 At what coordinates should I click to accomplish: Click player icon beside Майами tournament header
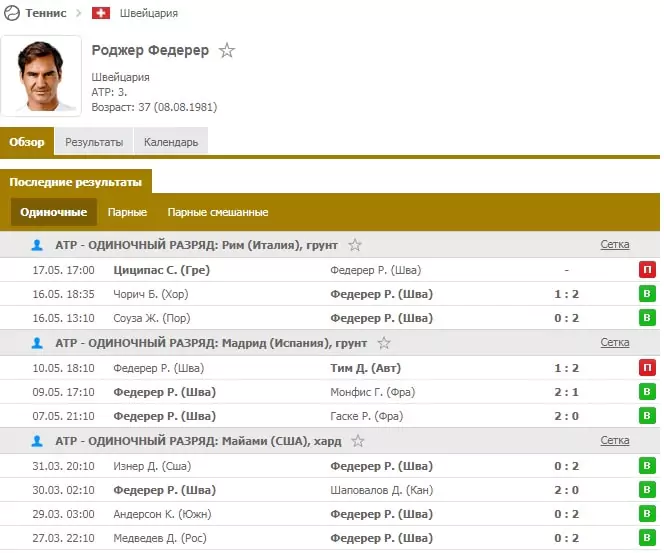pyautogui.click(x=37, y=441)
